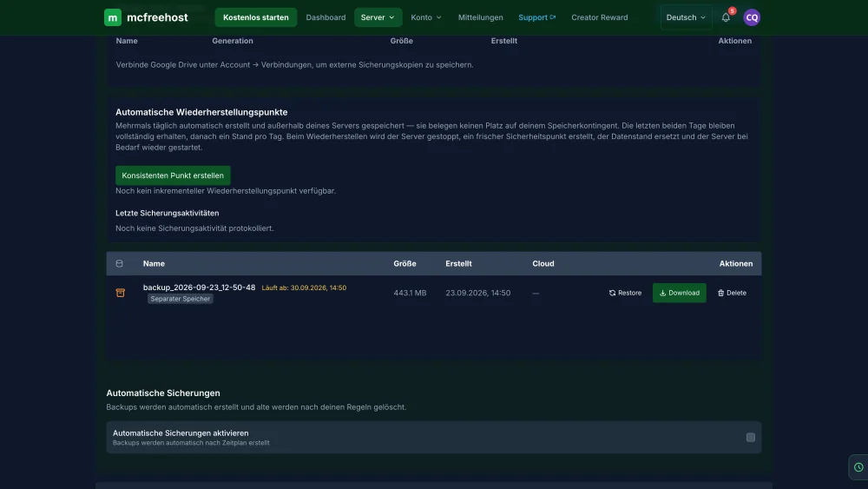Click the 'Kostenlos starten' button
Image resolution: width=868 pixels, height=489 pixels.
(256, 17)
